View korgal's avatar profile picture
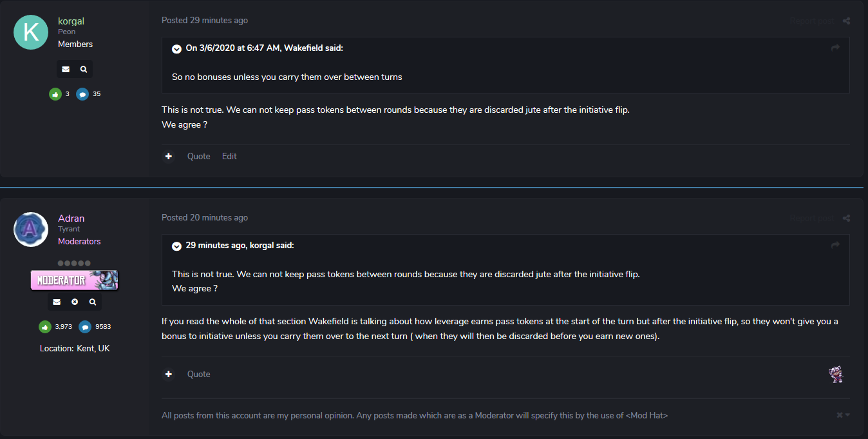The image size is (868, 439). click(31, 32)
